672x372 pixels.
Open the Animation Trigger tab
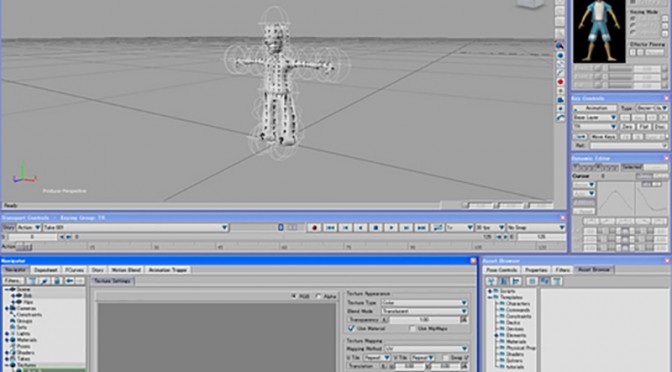tap(168, 270)
